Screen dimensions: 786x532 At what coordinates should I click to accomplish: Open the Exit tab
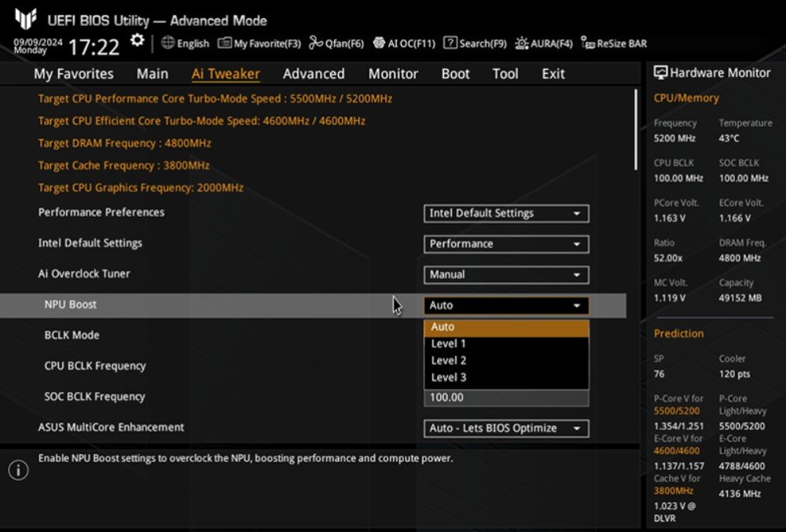(x=553, y=74)
